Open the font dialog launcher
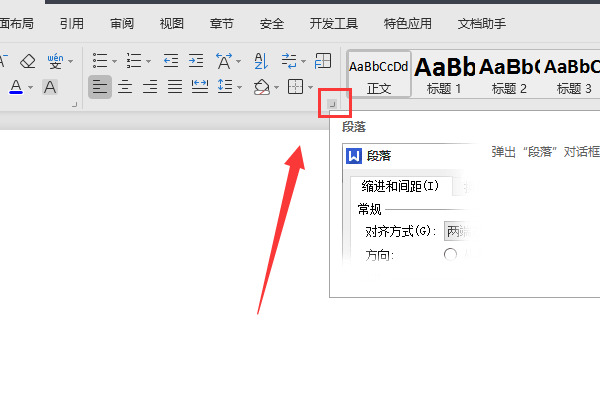Viewport: 600px width, 401px height. (75, 104)
